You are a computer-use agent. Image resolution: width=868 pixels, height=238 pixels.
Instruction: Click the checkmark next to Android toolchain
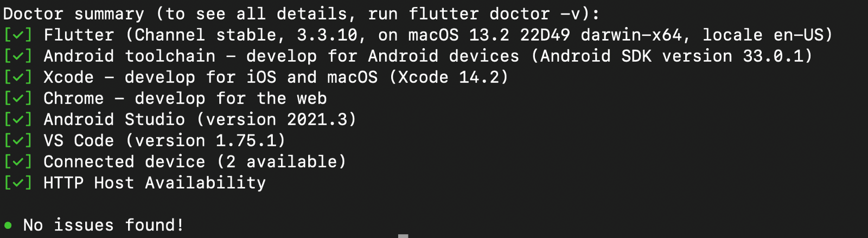click(x=18, y=56)
